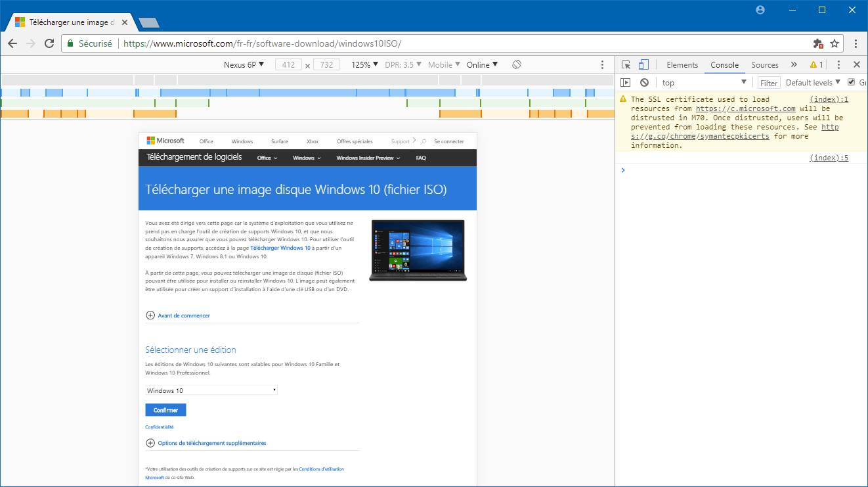Open the Chrome profile avatar icon

760,10
